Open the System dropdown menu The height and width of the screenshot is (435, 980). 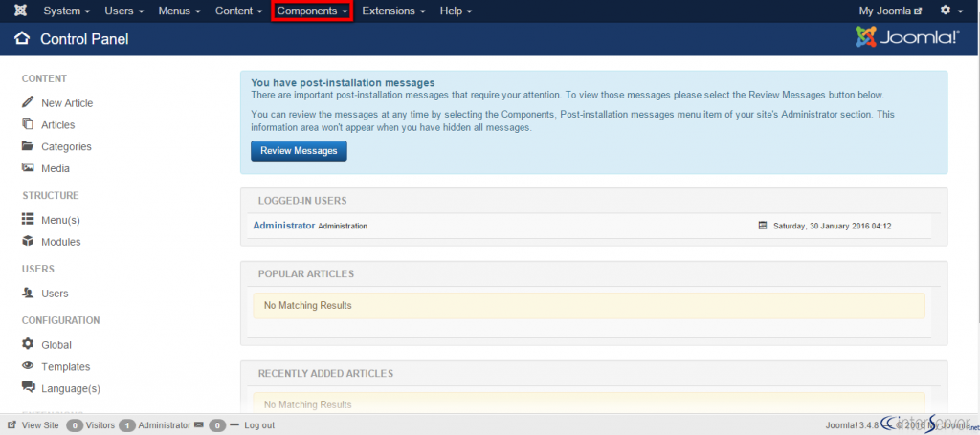click(x=66, y=11)
